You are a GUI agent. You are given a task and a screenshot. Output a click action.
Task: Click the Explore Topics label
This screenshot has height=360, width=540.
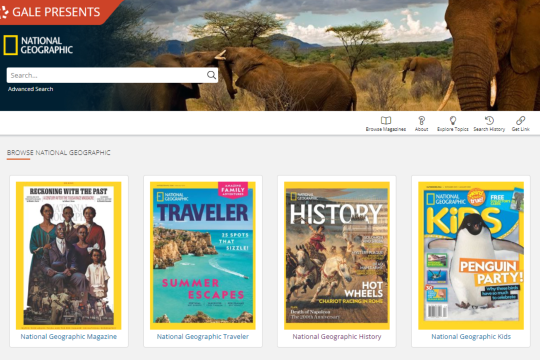[453, 129]
